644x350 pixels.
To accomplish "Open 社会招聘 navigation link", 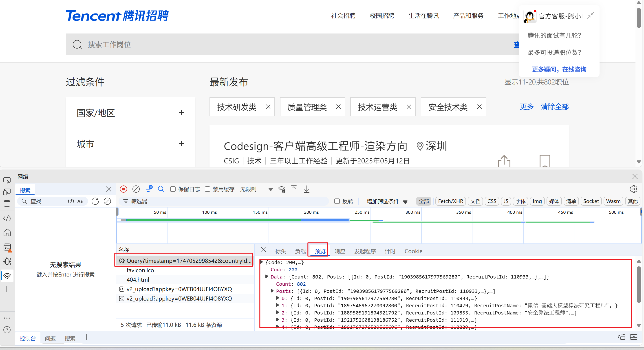I will pos(343,16).
